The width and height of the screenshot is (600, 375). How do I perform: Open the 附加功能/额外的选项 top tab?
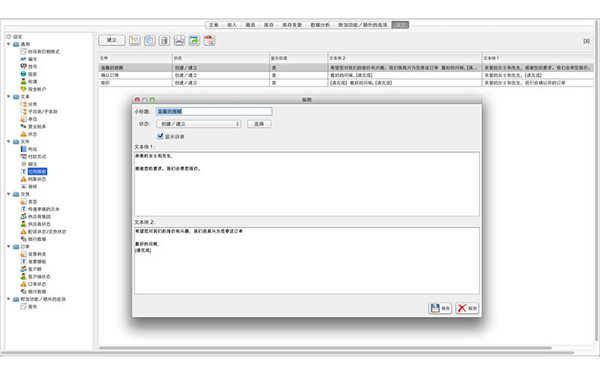coord(363,25)
